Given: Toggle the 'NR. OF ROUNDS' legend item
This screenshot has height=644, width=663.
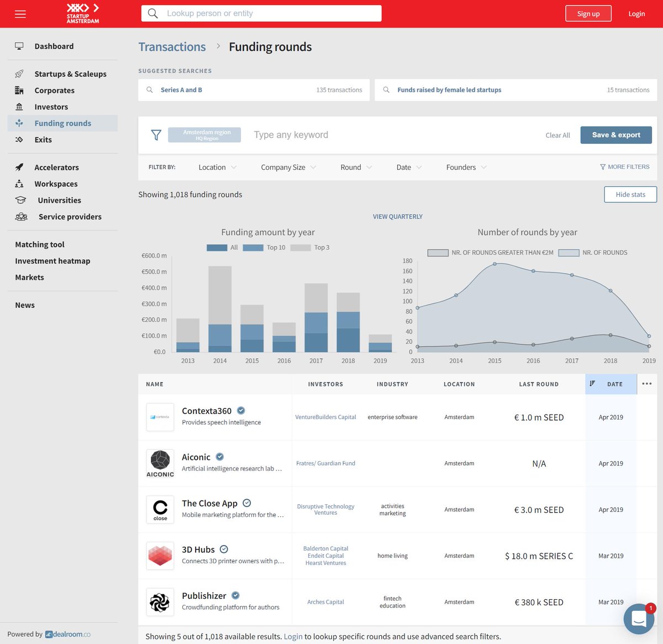Looking at the screenshot, I should [593, 253].
